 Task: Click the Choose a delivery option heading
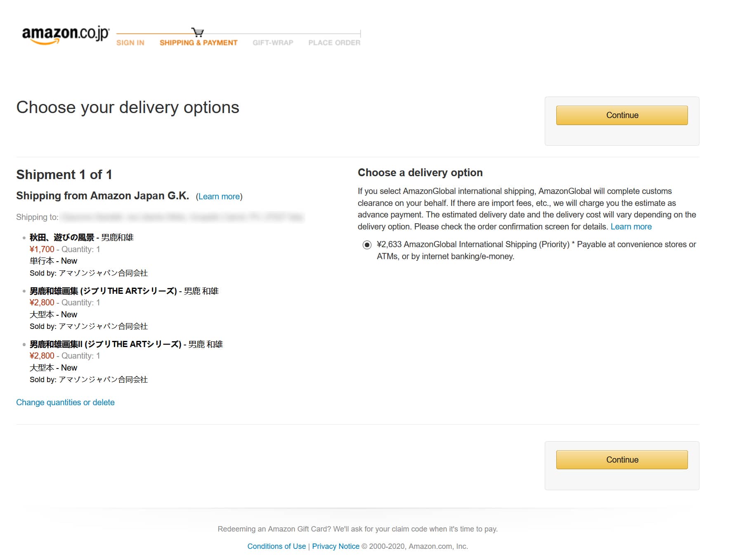pos(420,172)
